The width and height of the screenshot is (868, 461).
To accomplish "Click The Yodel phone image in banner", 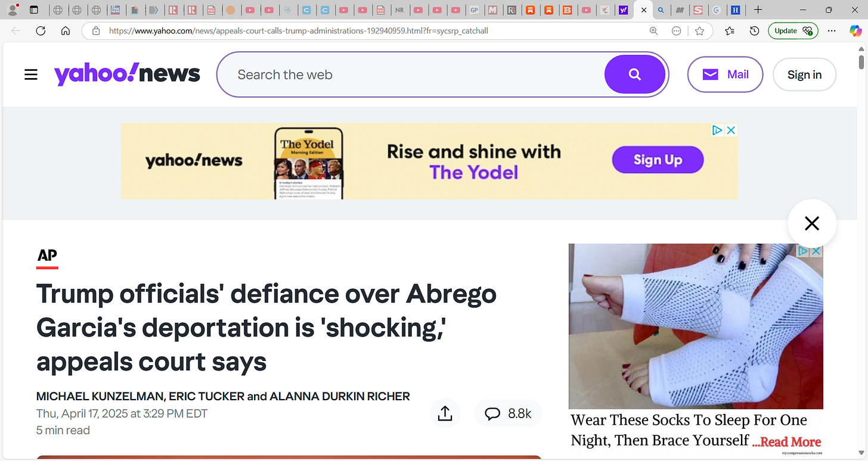I will pos(308,163).
